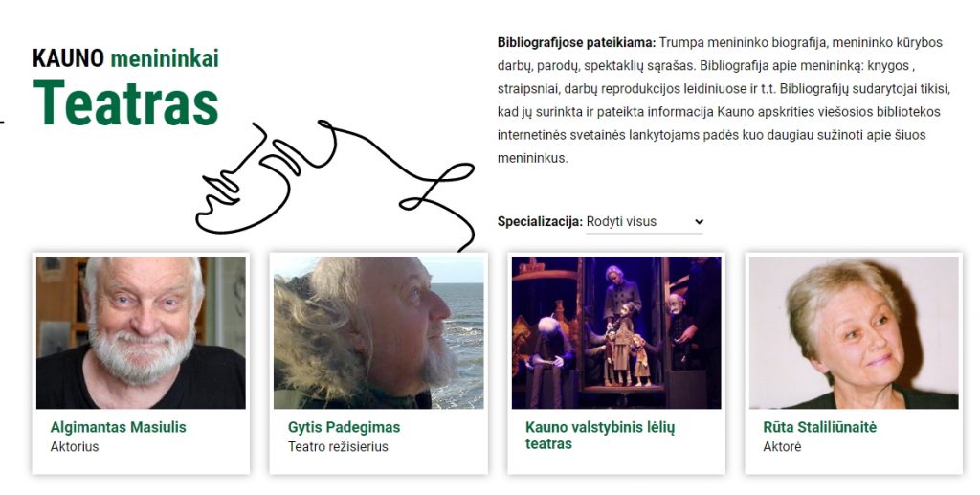The width and height of the screenshot is (980, 495).
Task: Follow the Kauno valstybinis lėlių teatras link
Action: 600,436
